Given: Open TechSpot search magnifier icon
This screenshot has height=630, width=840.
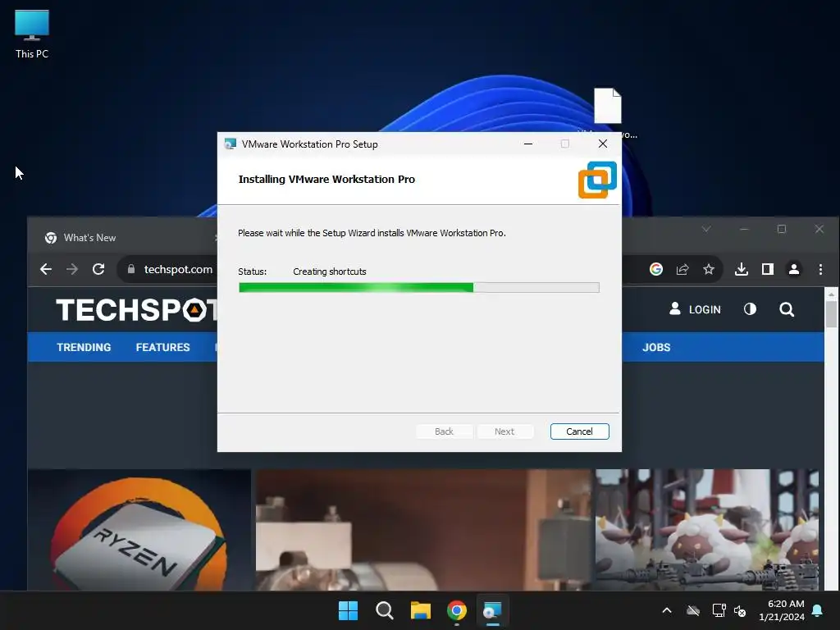Looking at the screenshot, I should 787,309.
